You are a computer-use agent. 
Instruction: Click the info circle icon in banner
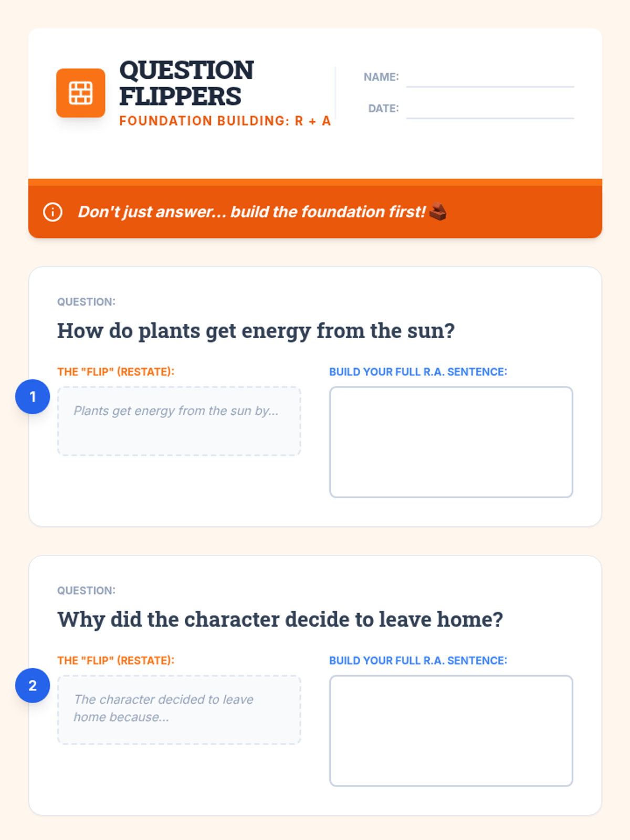(x=52, y=212)
